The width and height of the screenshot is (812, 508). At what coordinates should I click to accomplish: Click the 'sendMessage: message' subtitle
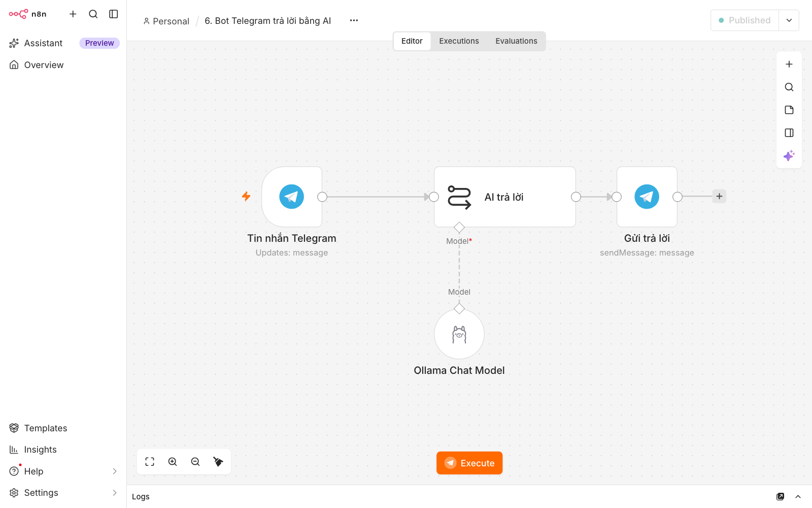click(x=647, y=253)
